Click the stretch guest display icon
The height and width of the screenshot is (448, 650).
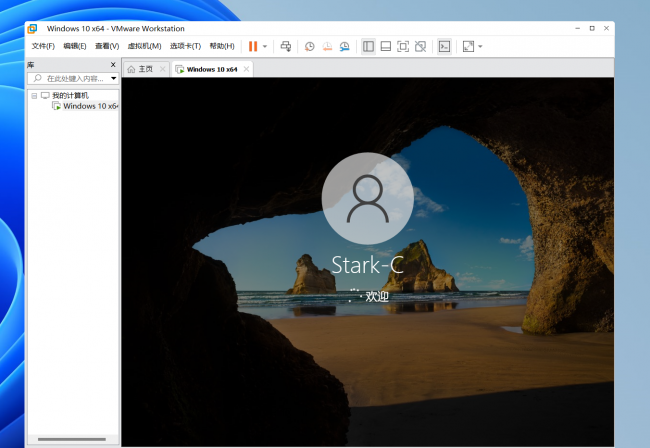click(468, 46)
